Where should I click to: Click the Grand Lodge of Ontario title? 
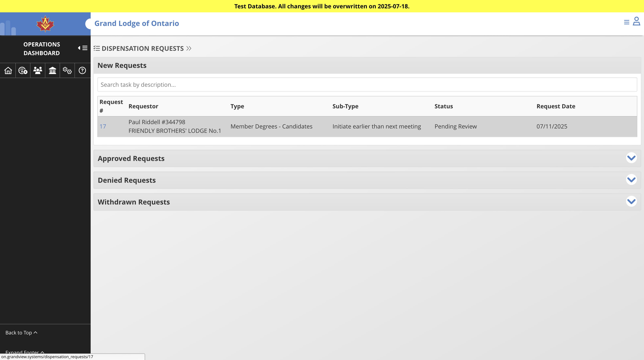[x=137, y=23]
